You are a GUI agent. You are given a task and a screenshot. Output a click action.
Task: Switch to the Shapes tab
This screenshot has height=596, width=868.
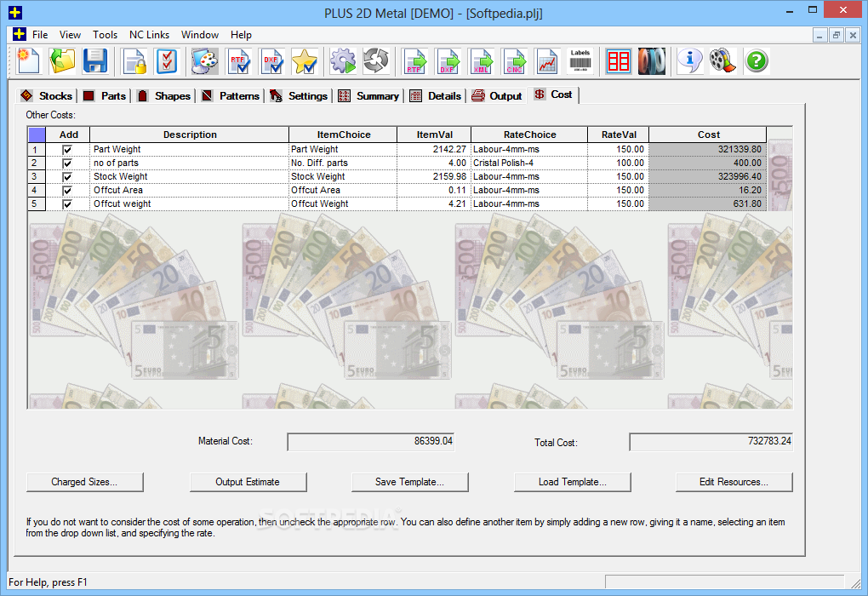pyautogui.click(x=164, y=96)
